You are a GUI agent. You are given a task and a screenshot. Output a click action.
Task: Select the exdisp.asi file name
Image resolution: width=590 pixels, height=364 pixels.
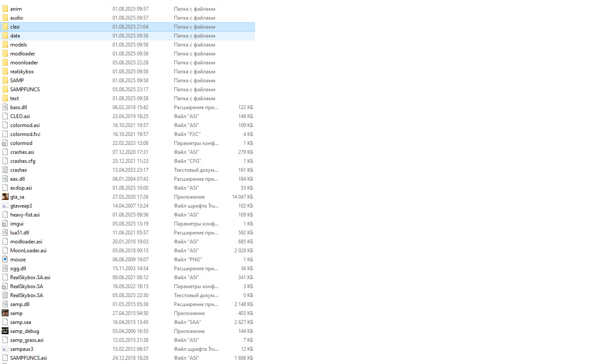[21, 188]
